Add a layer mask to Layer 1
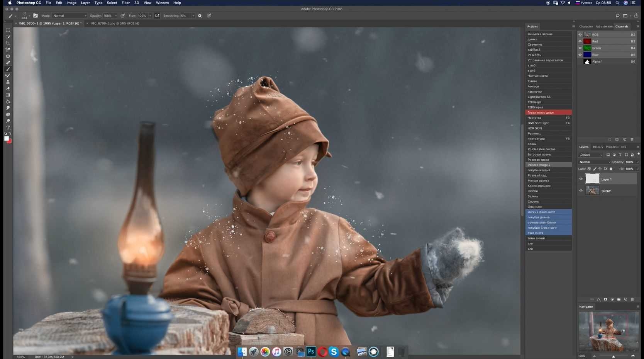Image resolution: width=644 pixels, height=359 pixels. [605, 299]
